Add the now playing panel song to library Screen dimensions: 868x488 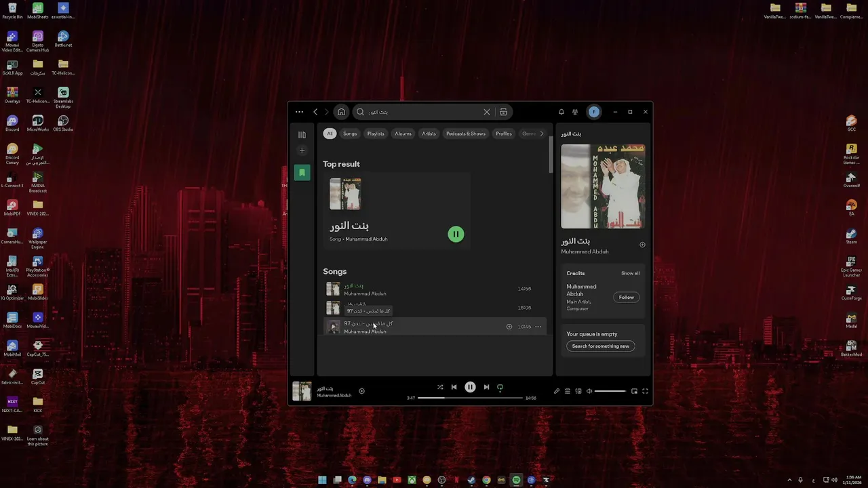pos(642,245)
